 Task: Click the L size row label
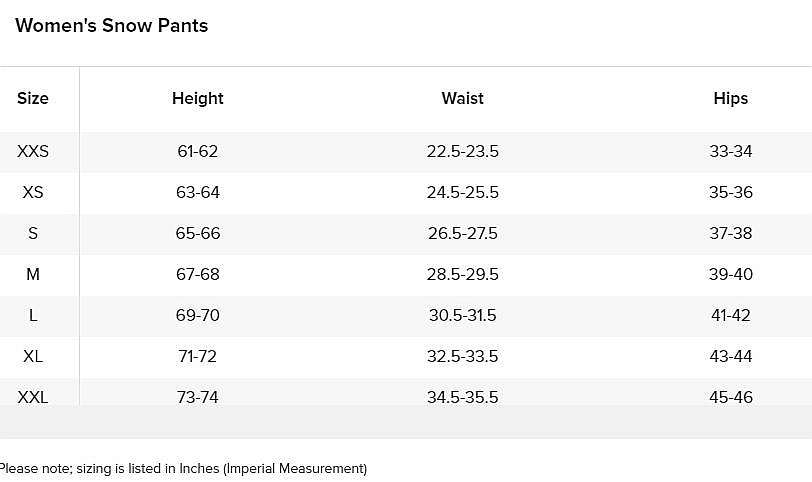point(33,315)
